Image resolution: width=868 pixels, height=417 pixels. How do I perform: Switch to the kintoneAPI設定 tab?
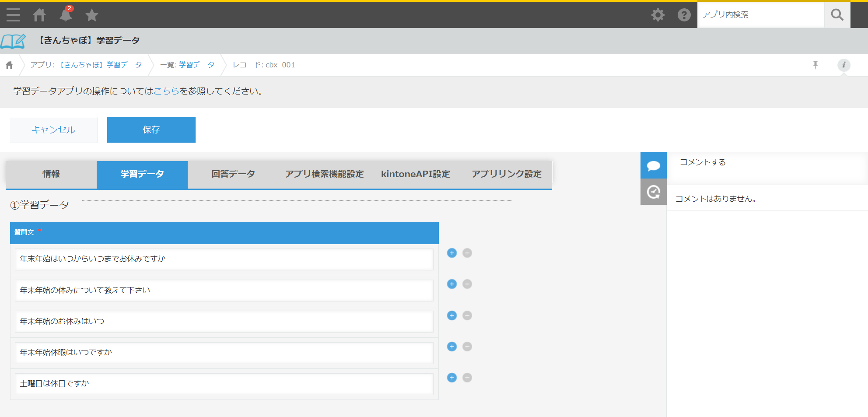[x=415, y=174]
